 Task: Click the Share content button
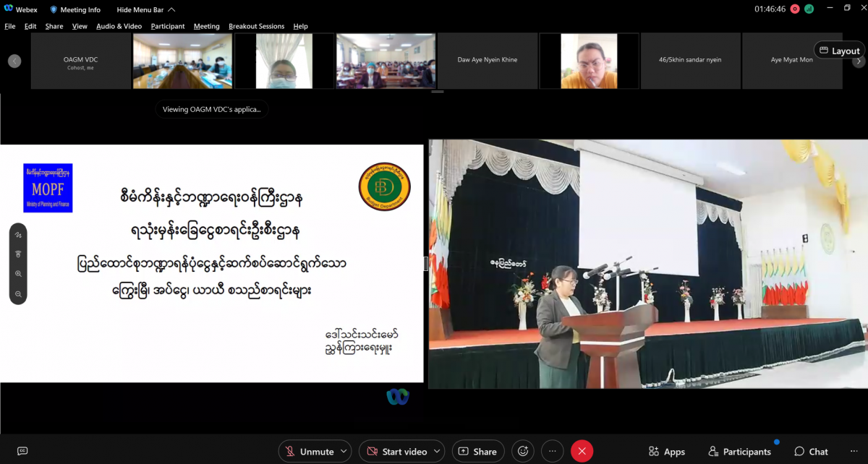(477, 451)
